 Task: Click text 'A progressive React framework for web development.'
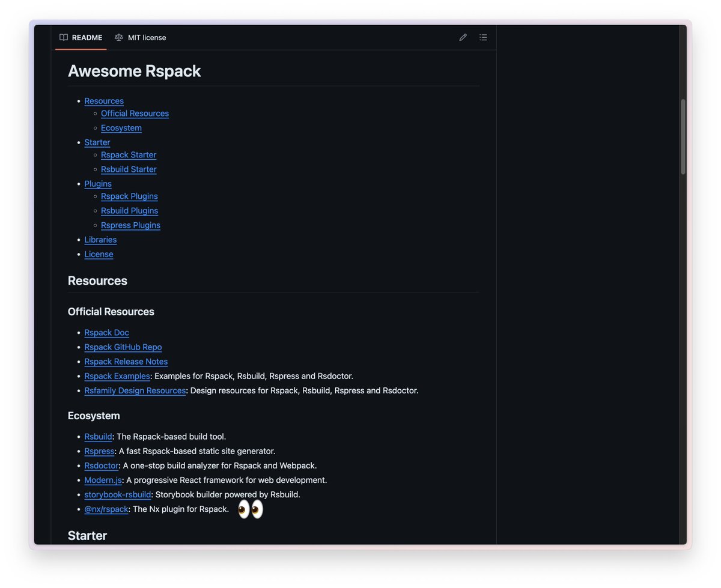[227, 480]
